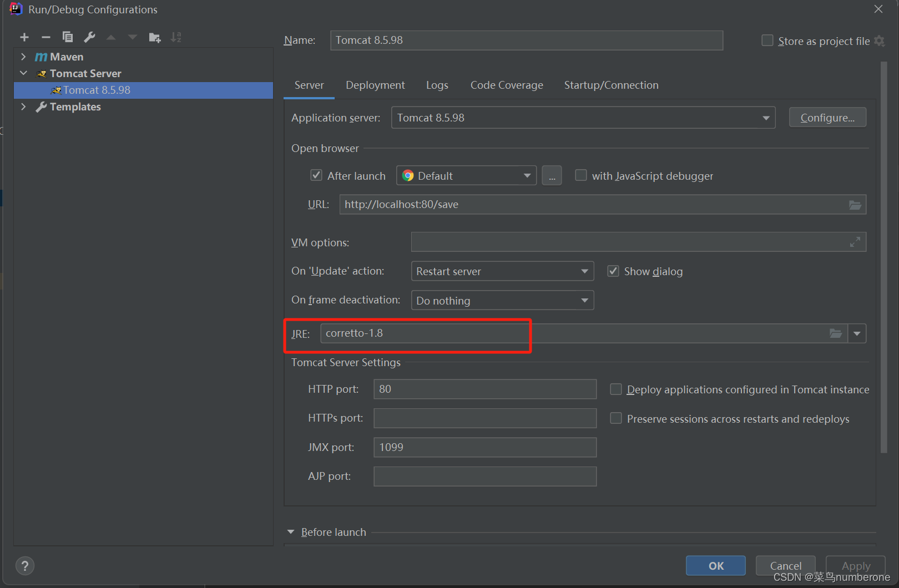Click the Name input field
The image size is (899, 588).
pos(527,40)
